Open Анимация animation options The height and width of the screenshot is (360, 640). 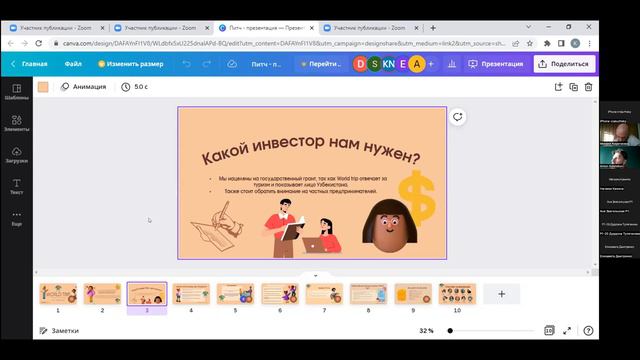[84, 87]
